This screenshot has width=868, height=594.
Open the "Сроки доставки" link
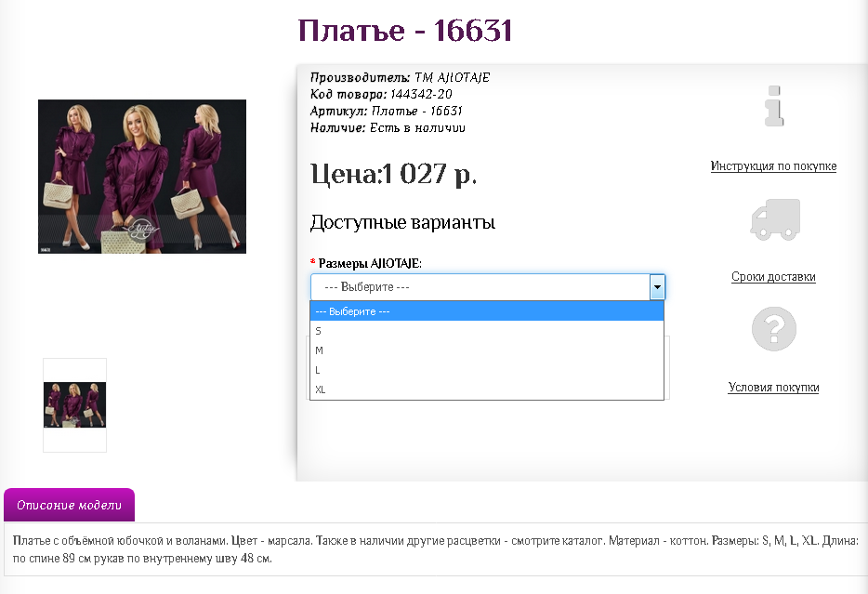coord(774,276)
